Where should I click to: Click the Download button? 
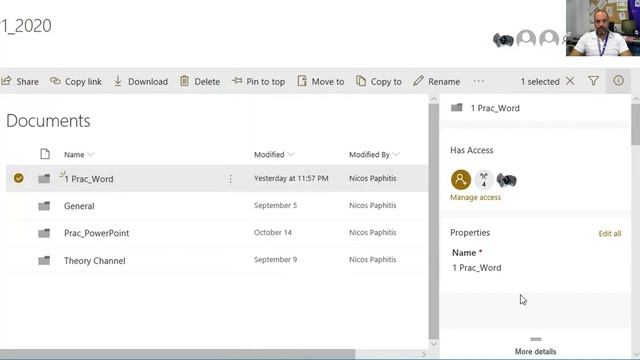click(x=140, y=81)
